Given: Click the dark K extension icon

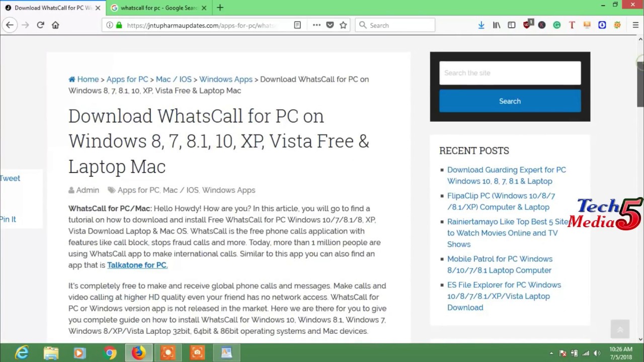Looking at the screenshot, I should [542, 25].
